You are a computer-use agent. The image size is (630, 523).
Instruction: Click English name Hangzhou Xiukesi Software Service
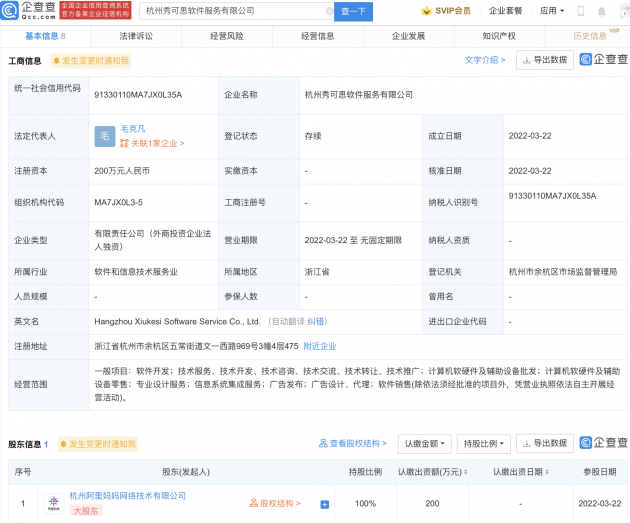point(177,322)
